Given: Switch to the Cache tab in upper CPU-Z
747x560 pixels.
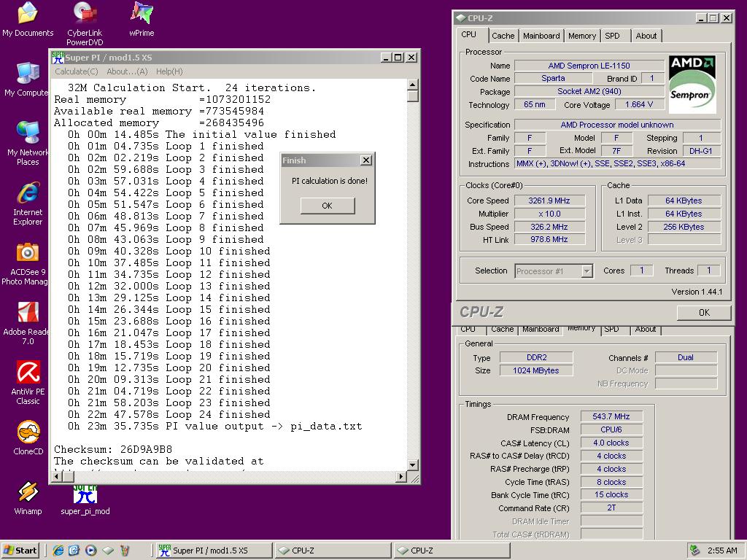Looking at the screenshot, I should [503, 36].
